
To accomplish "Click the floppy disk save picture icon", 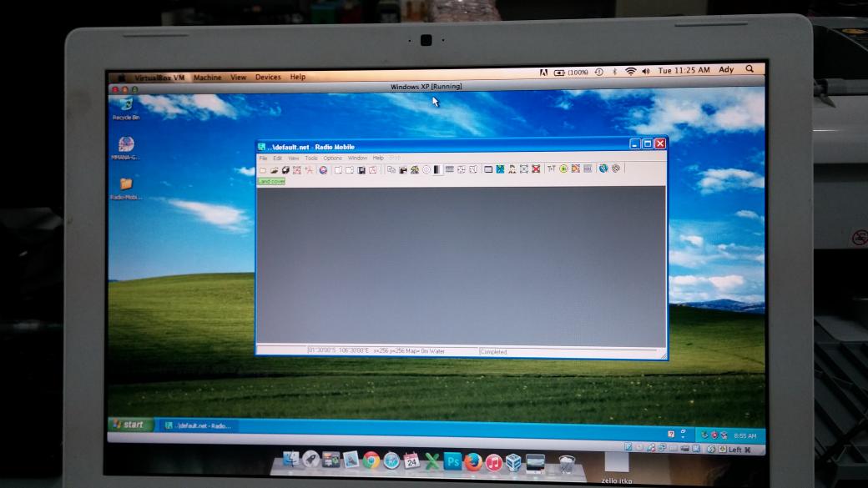I will click(361, 170).
